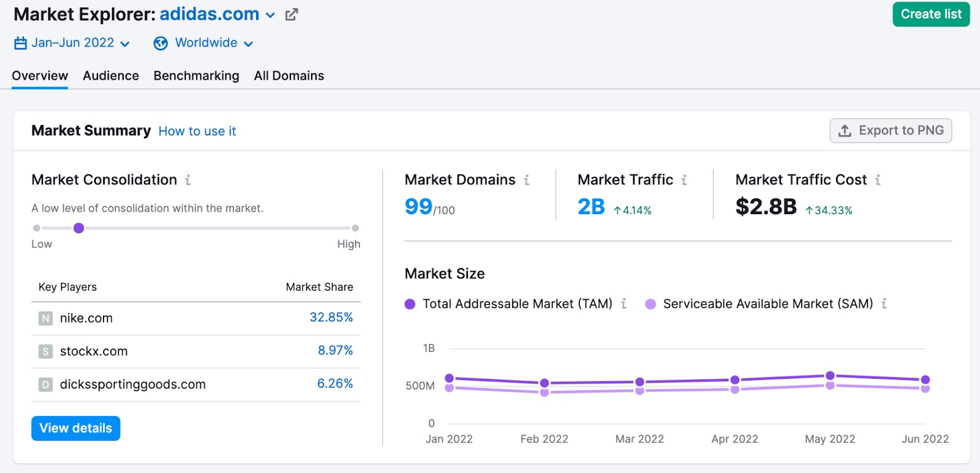Viewport: 980px width, 473px height.
Task: Click upload icon in Export to PNG
Action: [x=845, y=130]
